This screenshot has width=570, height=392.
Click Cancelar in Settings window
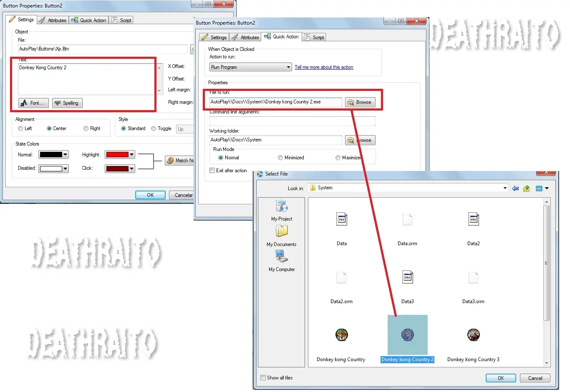tap(182, 195)
